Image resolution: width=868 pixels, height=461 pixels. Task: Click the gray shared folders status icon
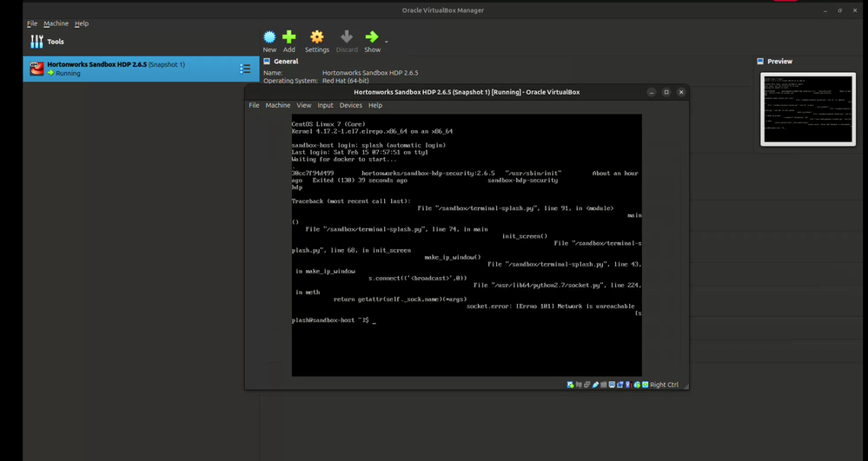pos(603,385)
